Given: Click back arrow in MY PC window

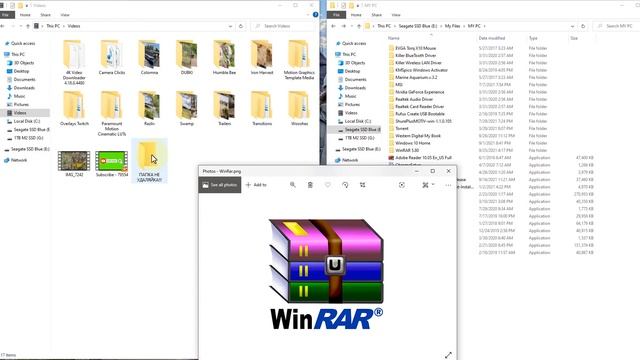Looking at the screenshot, I should (x=333, y=26).
